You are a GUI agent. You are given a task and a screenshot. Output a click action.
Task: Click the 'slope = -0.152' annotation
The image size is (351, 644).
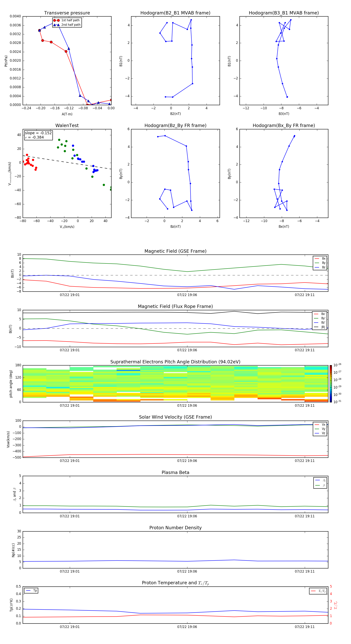pos(38,133)
